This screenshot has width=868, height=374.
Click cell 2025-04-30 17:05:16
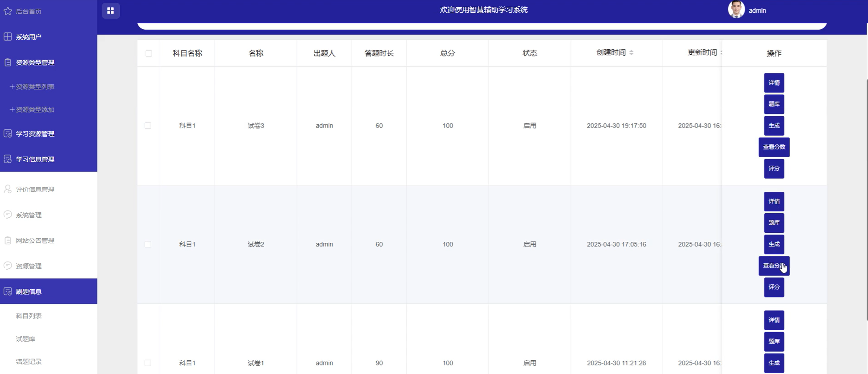tap(616, 244)
